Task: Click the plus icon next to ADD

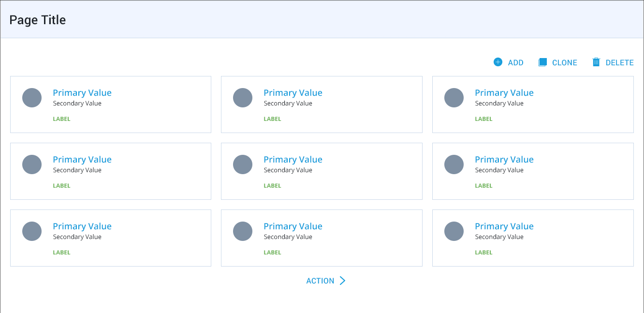Action: (x=498, y=62)
